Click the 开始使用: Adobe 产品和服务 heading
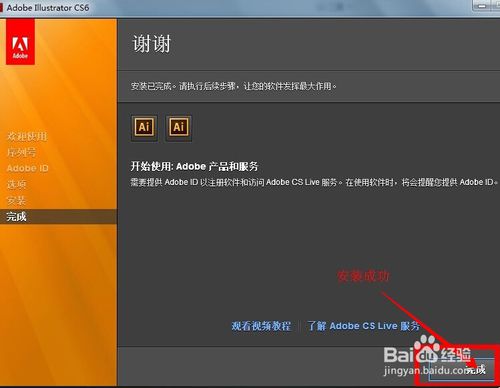 click(194, 166)
